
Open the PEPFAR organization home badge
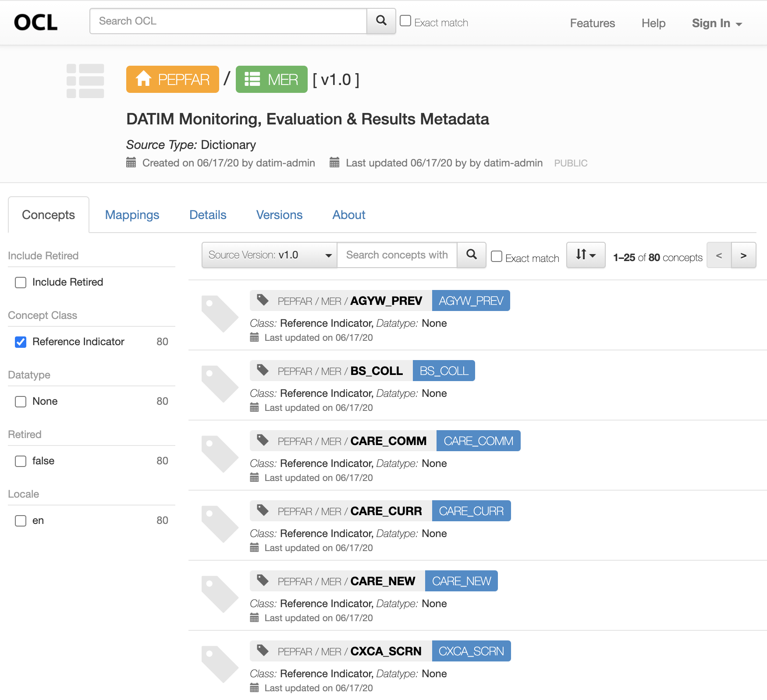(173, 79)
